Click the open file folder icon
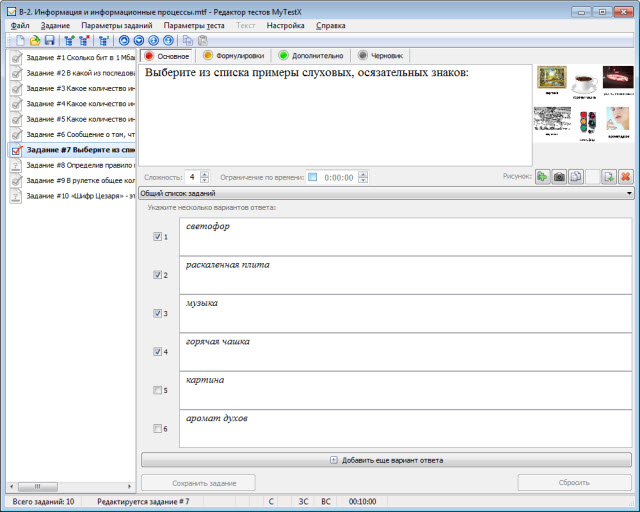 pos(35,41)
